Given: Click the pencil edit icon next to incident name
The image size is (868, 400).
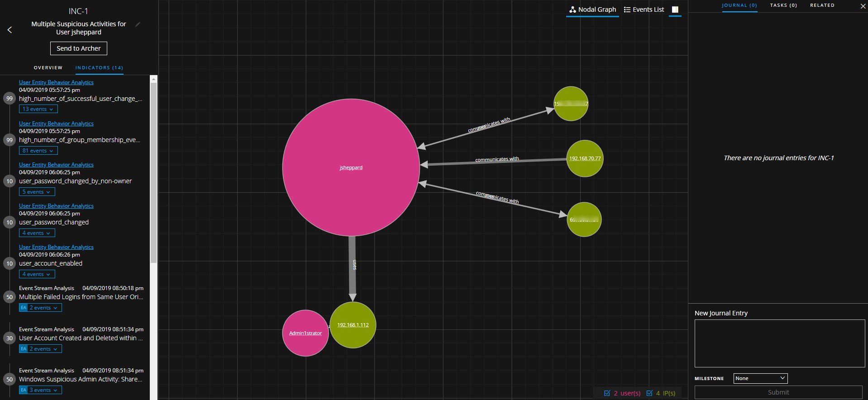Looking at the screenshot, I should click(138, 24).
